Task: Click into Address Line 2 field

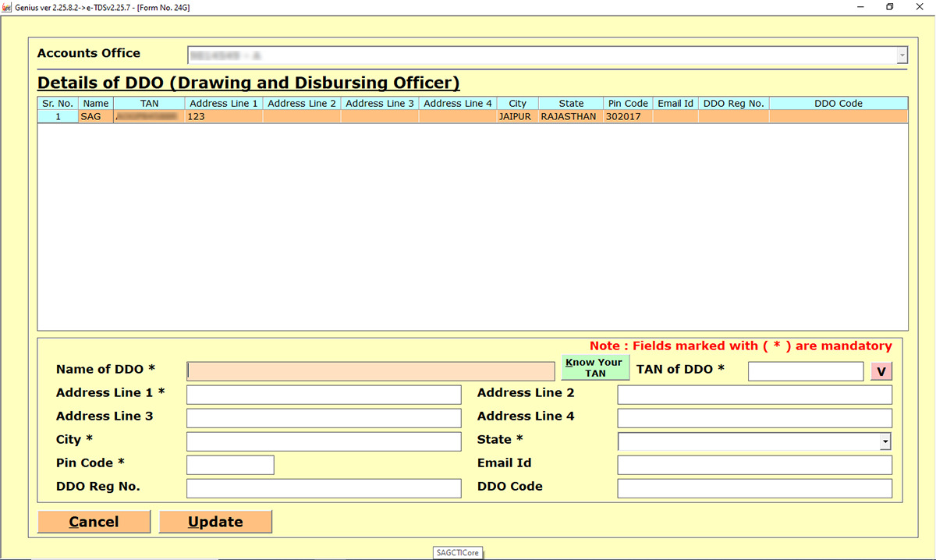Action: (x=753, y=395)
